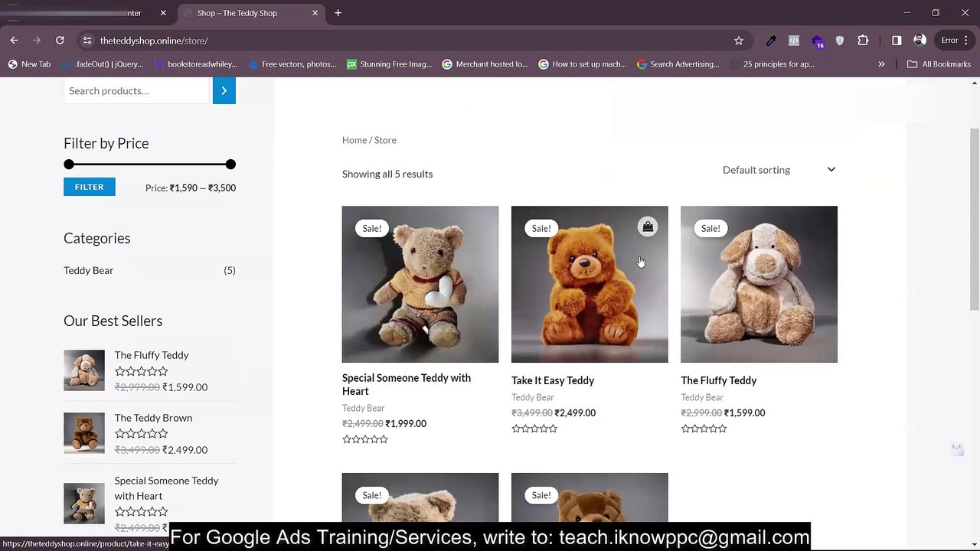Open All Bookmarks folder
980x551 pixels.
[939, 64]
